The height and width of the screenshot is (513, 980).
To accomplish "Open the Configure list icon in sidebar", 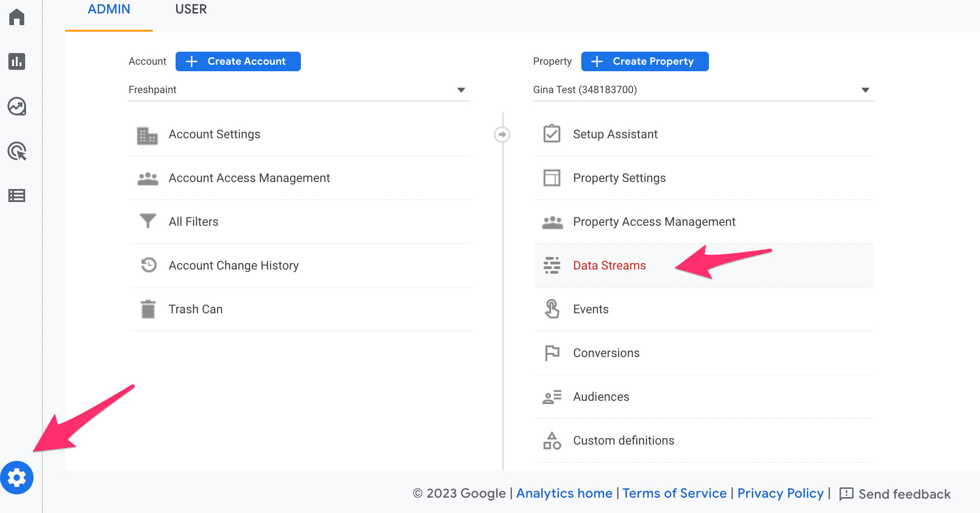I will [17, 196].
